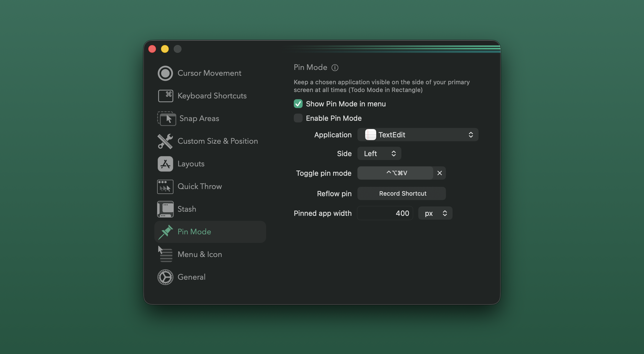Click the green pushpin Pin Mode icon
The width and height of the screenshot is (644, 354).
pos(165,232)
